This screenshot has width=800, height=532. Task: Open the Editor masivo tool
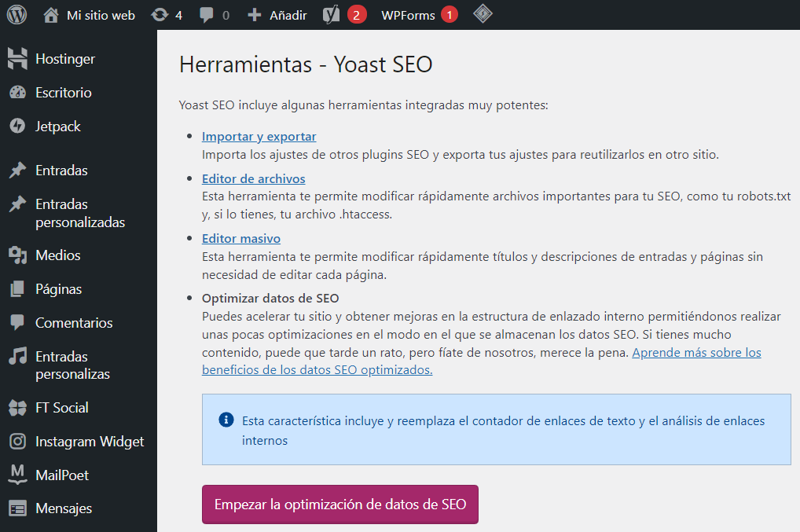tap(240, 238)
